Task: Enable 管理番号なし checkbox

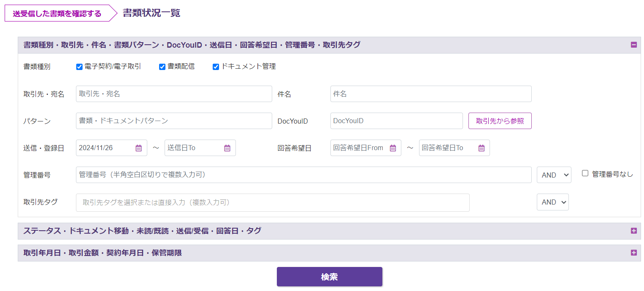Action: point(585,173)
